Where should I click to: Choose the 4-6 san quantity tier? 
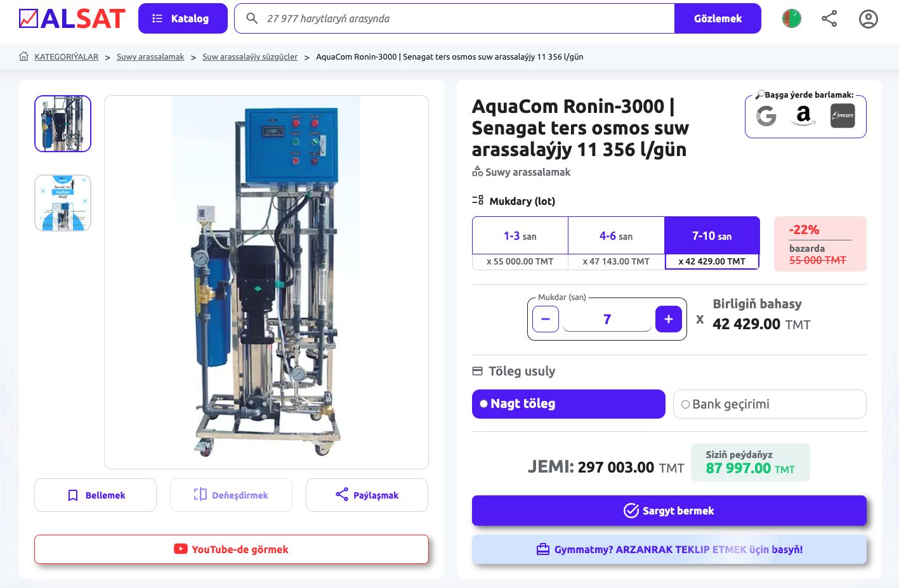pos(615,236)
